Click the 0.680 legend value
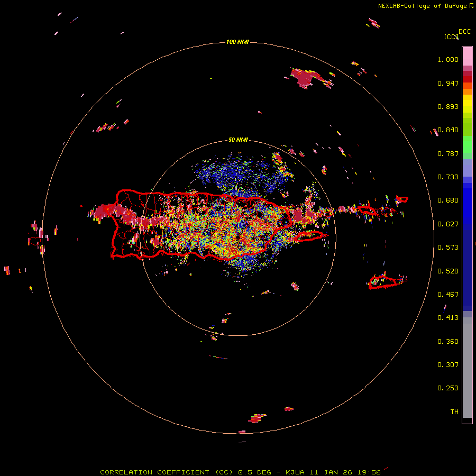This screenshot has height=476, width=476. [x=448, y=200]
